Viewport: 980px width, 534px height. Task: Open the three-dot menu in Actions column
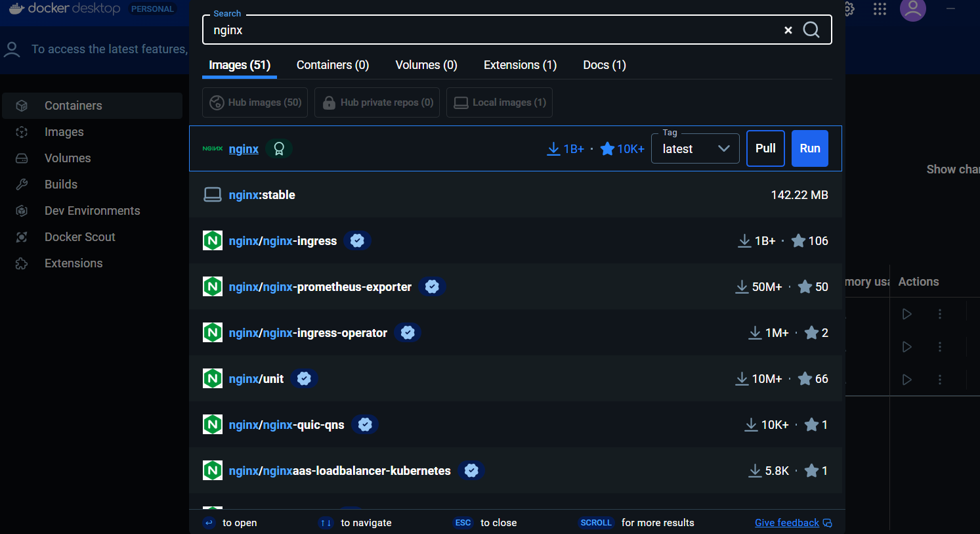(939, 314)
